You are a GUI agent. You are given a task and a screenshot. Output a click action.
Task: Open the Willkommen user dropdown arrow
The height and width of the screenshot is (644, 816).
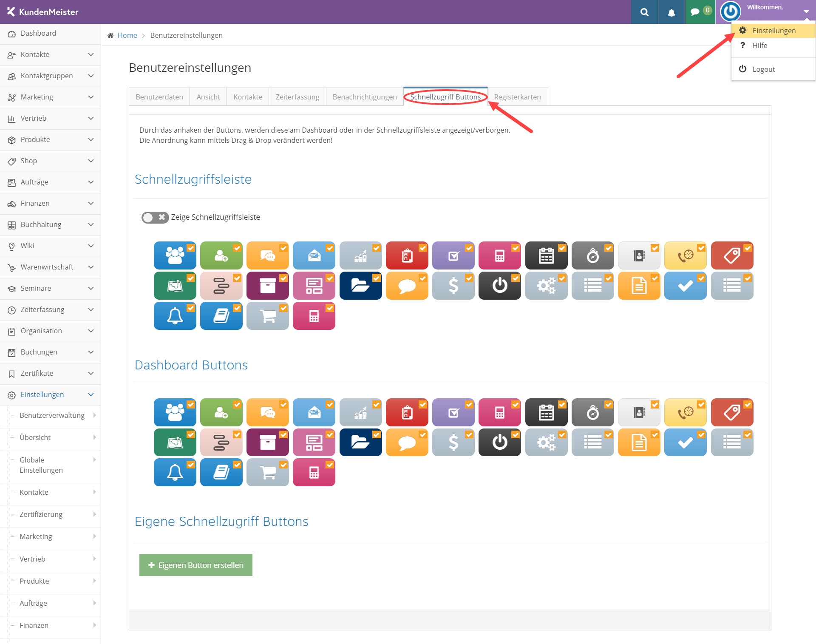point(806,12)
